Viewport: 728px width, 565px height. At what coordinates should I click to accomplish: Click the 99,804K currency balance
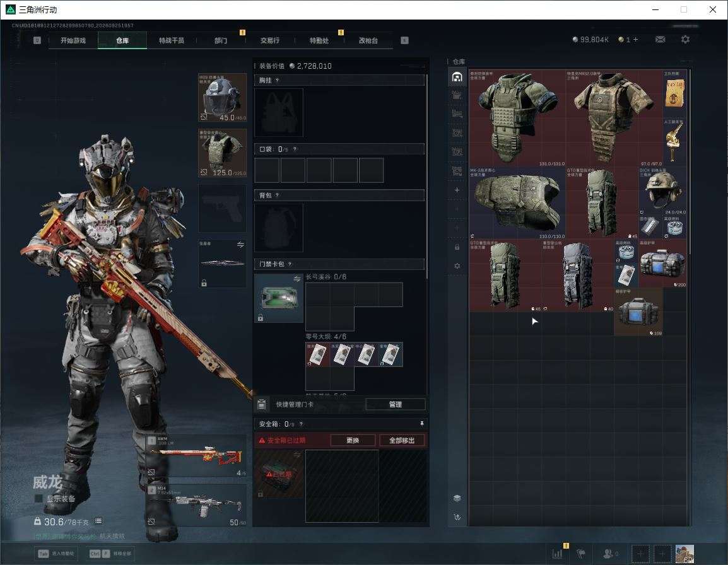click(590, 40)
